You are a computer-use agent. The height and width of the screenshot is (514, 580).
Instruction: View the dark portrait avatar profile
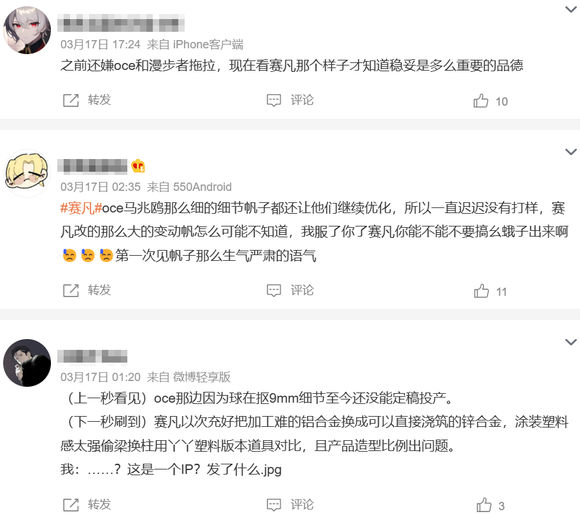tap(27, 363)
